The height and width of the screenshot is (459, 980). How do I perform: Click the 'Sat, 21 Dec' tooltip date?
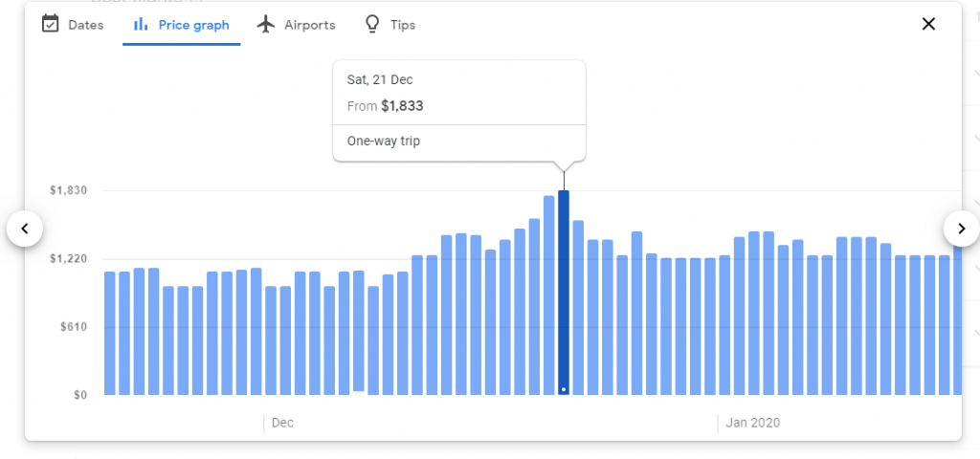point(380,80)
